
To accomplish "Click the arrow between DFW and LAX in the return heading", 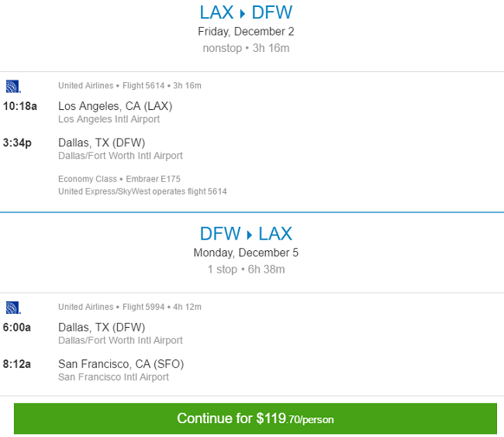I will (x=247, y=234).
